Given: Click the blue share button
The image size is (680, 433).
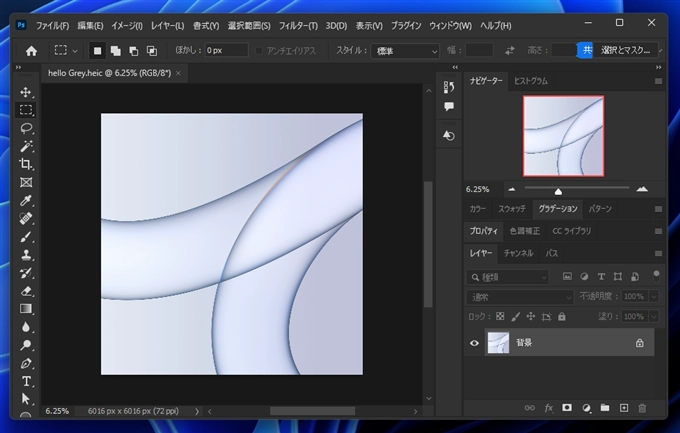Looking at the screenshot, I should click(586, 50).
